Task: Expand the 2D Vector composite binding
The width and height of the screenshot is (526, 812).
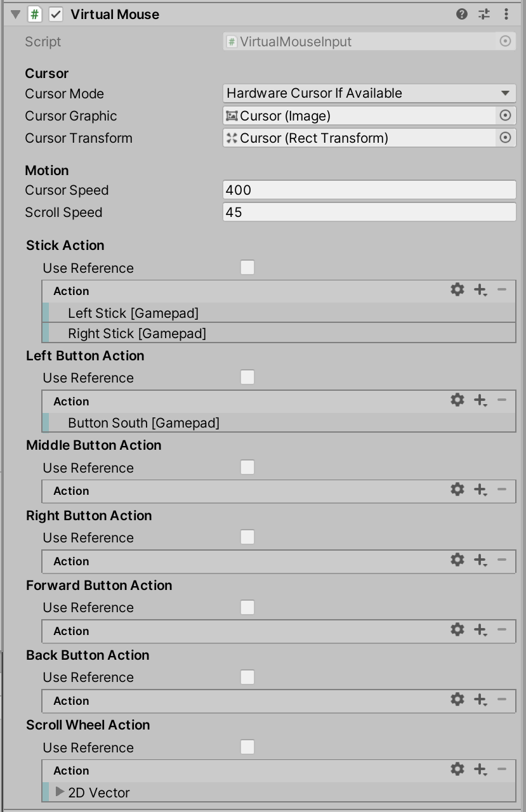Action: pos(58,792)
